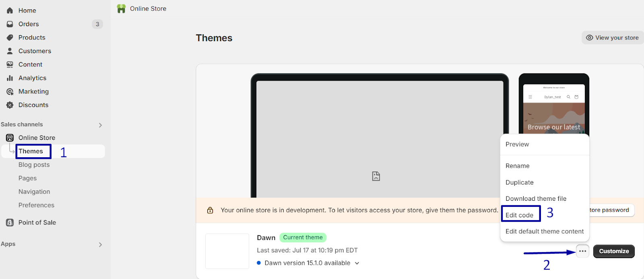Click the Online Store storefront icon in sidebar
644x279 pixels.
pos(10,138)
